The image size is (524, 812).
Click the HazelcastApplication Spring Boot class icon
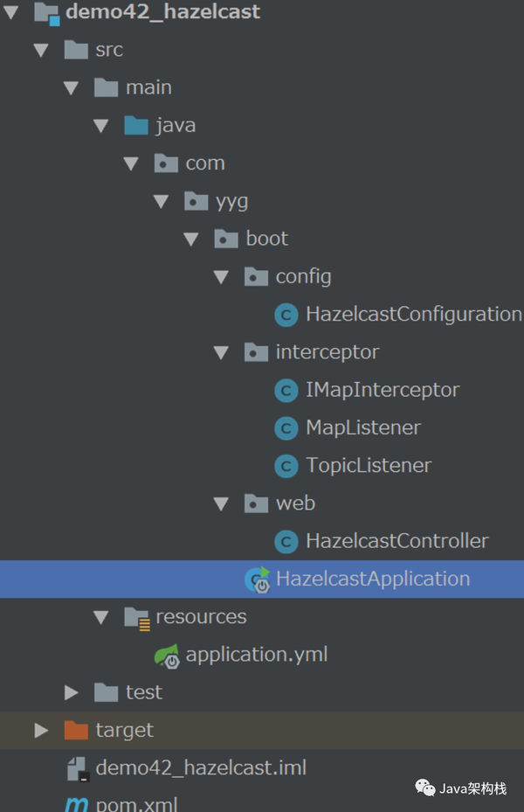point(259,579)
